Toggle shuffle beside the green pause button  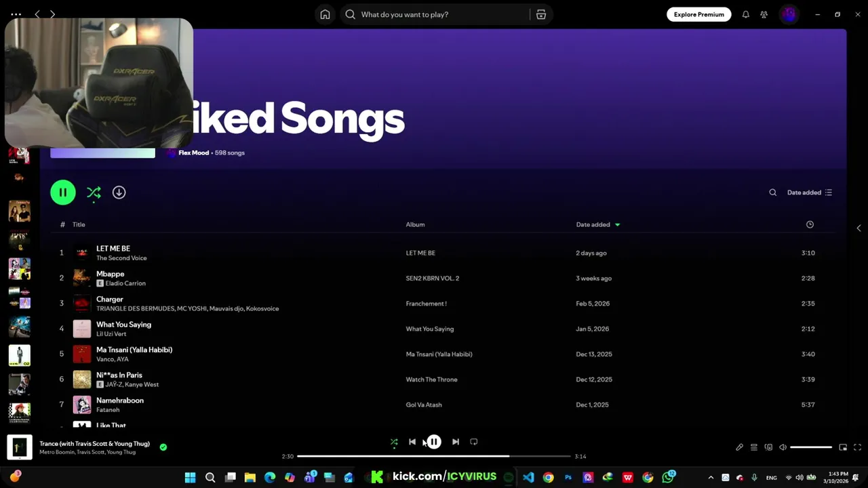[94, 192]
